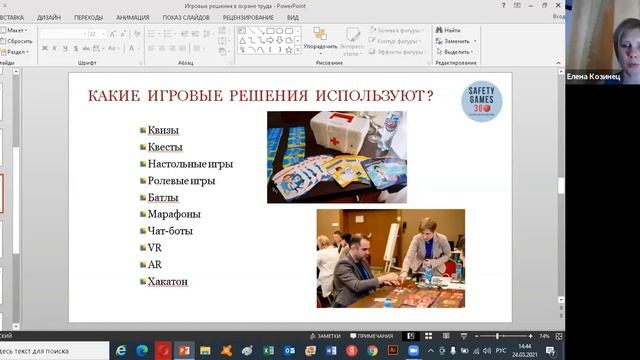This screenshot has width=640, height=360.
Task: Increase font size with the larger A icon
Action: [113, 34]
